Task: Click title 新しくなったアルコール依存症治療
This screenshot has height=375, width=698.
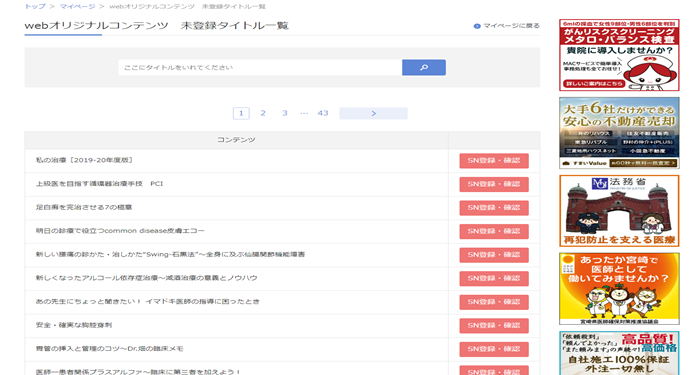Action: [146, 278]
